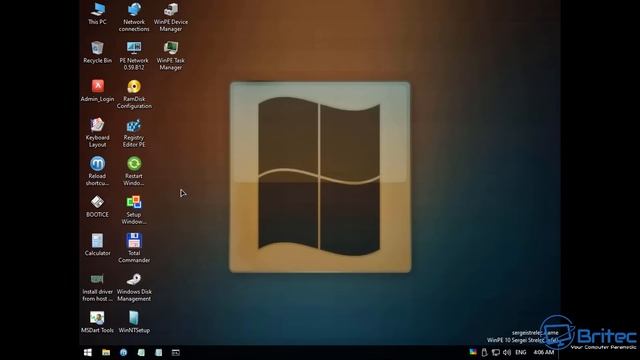Screen dimensions: 640x360
Task: Click the network tray icon
Action: pyautogui.click(x=496, y=352)
